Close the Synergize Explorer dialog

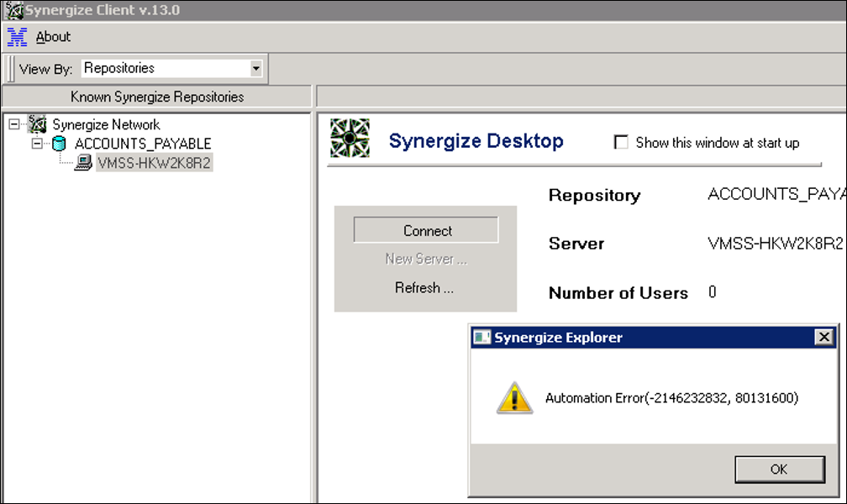[823, 337]
